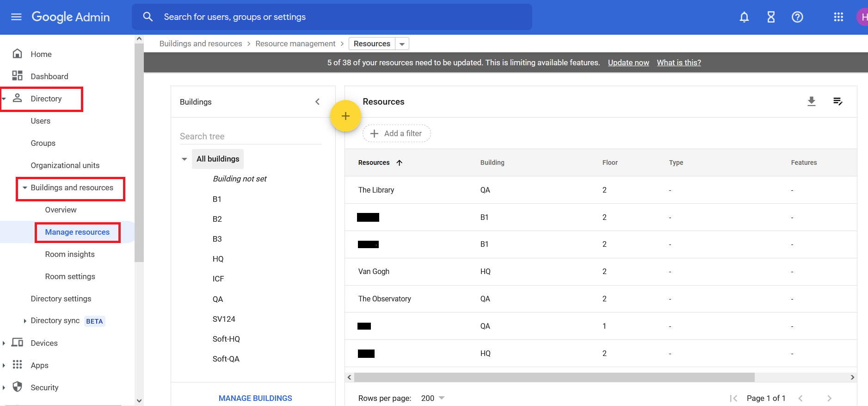The height and width of the screenshot is (406, 868).
Task: Collapse the All buildings tree
Action: (x=185, y=159)
